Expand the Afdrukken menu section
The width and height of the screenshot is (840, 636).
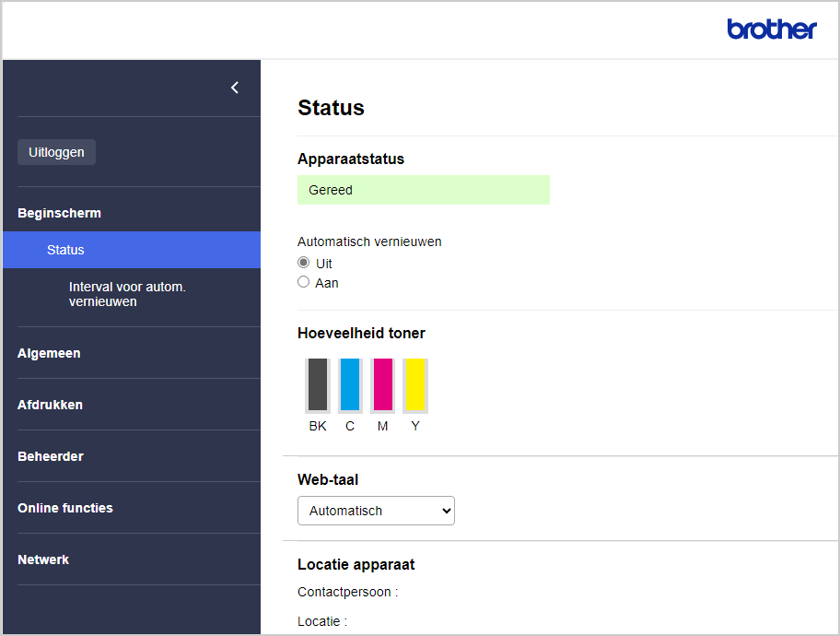coord(50,405)
